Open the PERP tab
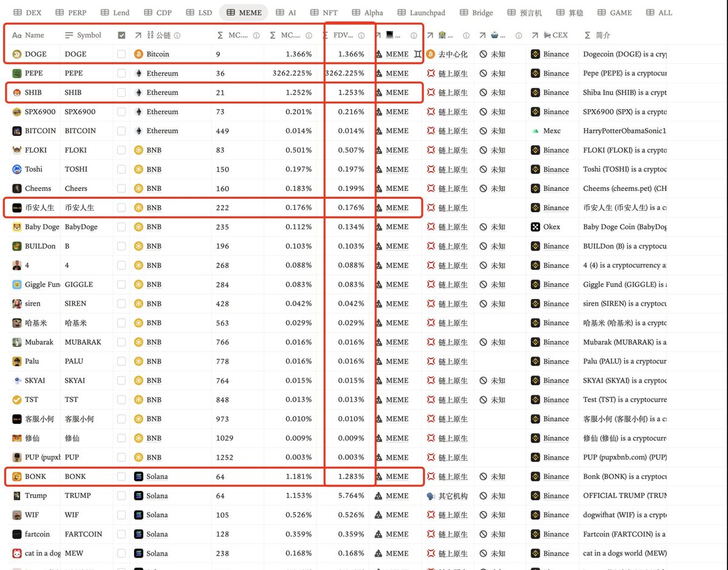 (x=71, y=12)
